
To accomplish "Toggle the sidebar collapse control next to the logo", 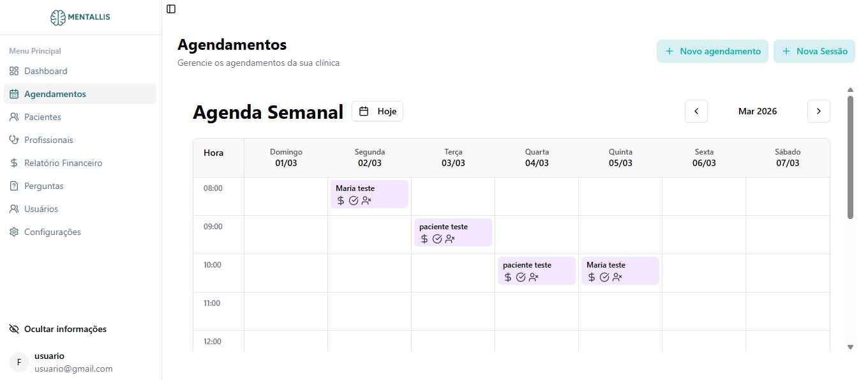I will click(170, 9).
